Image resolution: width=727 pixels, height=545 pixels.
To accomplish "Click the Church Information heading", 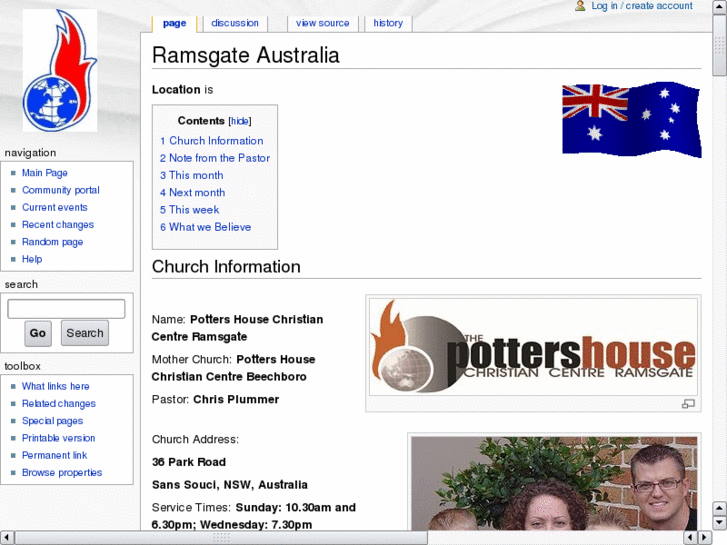I will pyautogui.click(x=226, y=267).
